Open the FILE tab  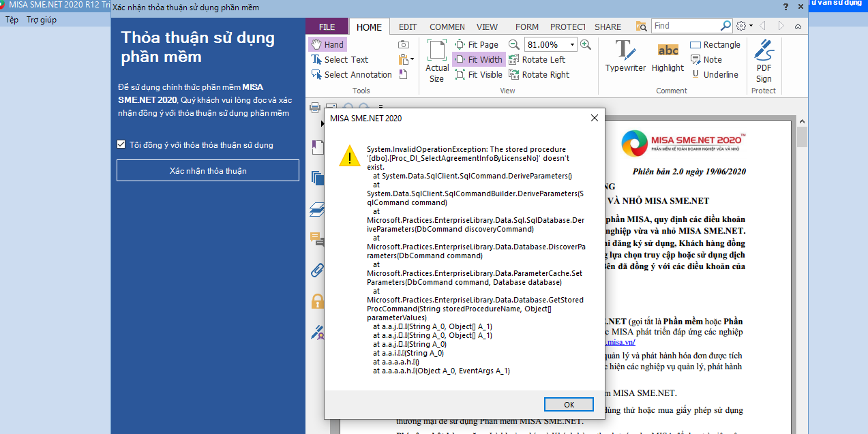[327, 27]
